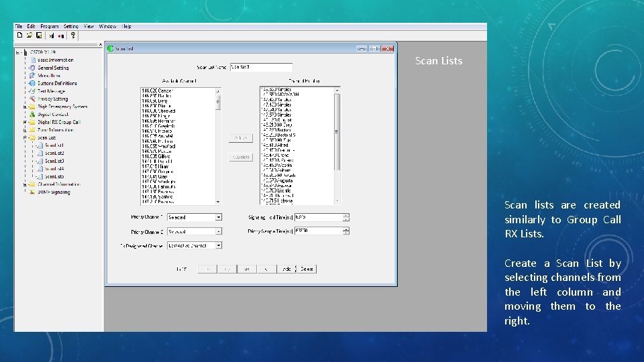The width and height of the screenshot is (644, 362).
Task: Select the SKYWARN channel in member list
Action: click(x=280, y=95)
